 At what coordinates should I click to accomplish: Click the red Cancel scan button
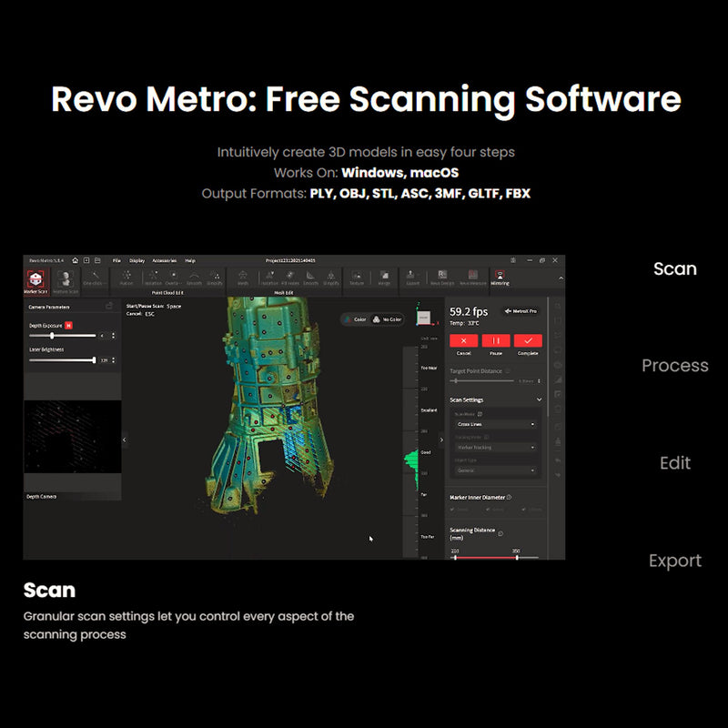[463, 340]
